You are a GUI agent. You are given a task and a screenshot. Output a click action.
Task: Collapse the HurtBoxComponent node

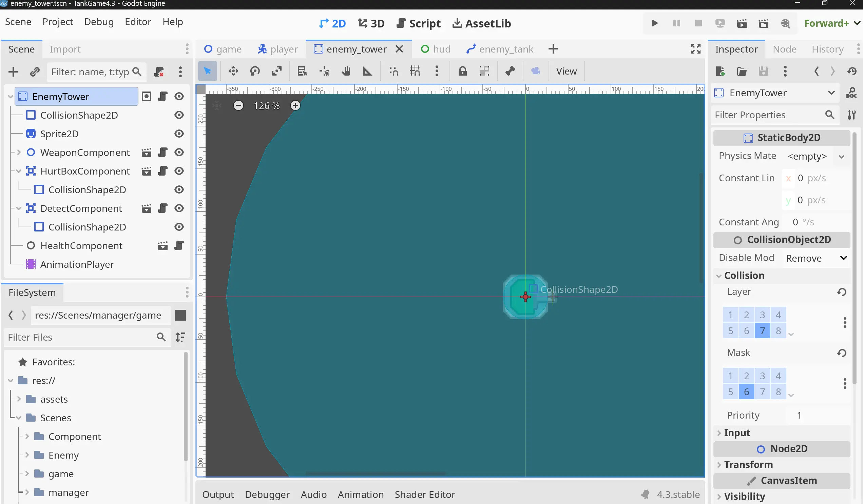coord(19,171)
